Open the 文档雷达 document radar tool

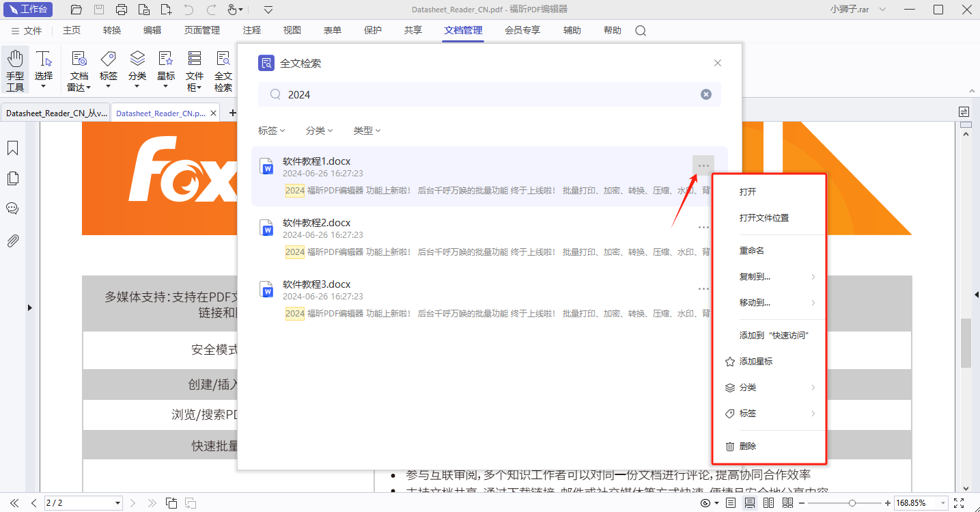tap(79, 70)
